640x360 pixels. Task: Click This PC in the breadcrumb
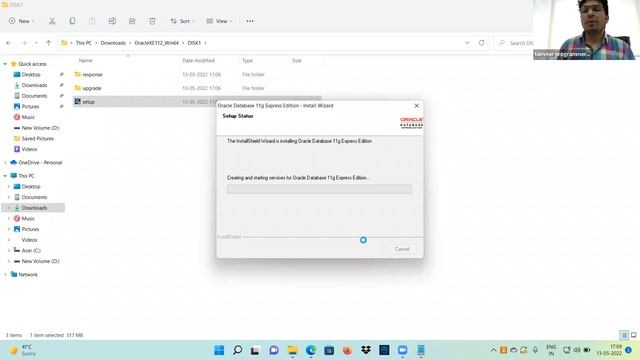tap(84, 43)
